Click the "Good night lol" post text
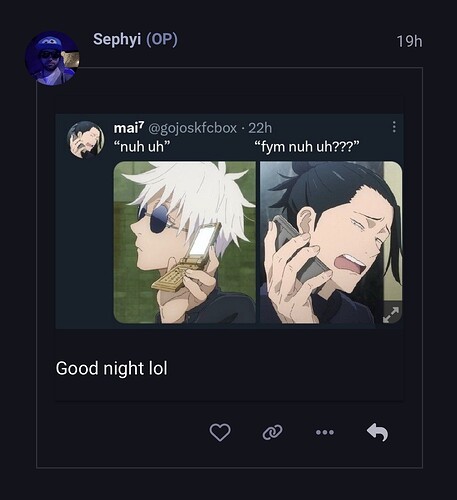This screenshot has height=500, width=457. 111,368
